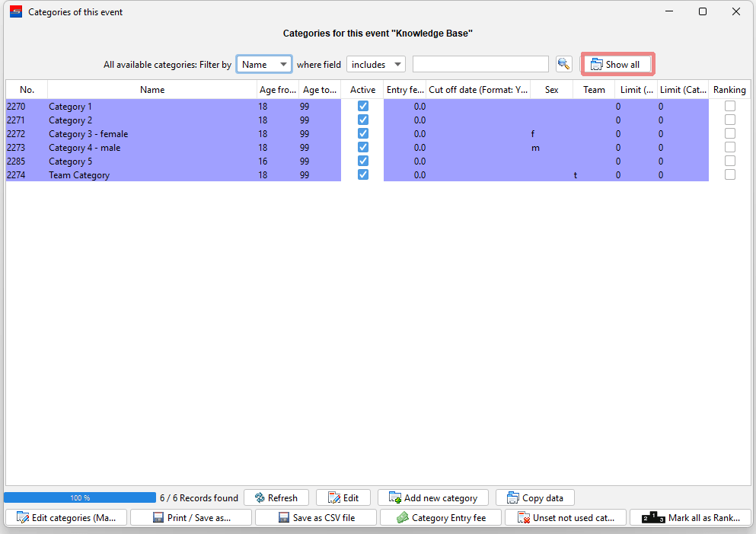Click the search magnifier icon next to filter field
Image resolution: width=756 pixels, height=534 pixels.
(563, 65)
